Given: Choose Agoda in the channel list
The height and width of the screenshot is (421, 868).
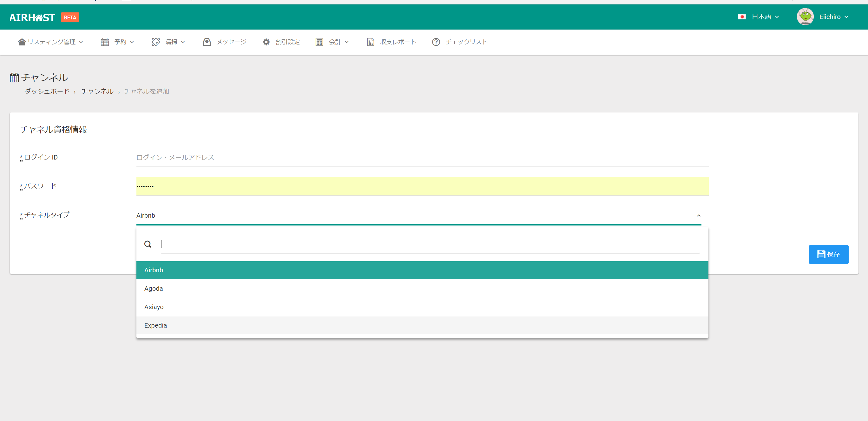Looking at the screenshot, I should tap(154, 289).
